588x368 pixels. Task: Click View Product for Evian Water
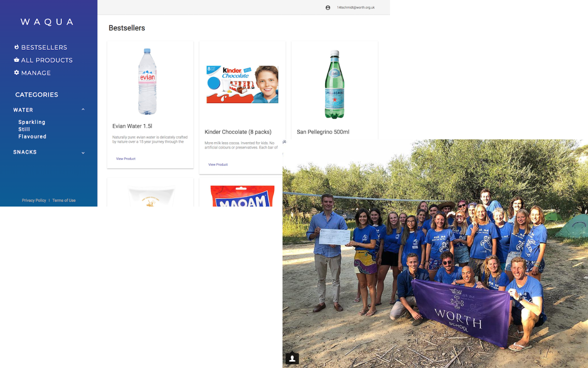(x=126, y=159)
